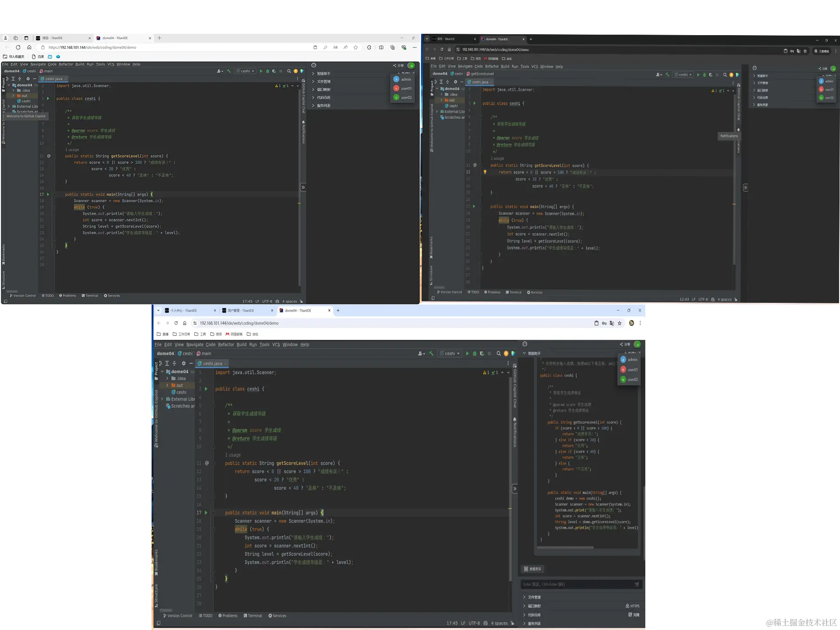This screenshot has height=630, width=840.
Task: Open project tree gear settings in bottom IDE
Action: point(184,363)
